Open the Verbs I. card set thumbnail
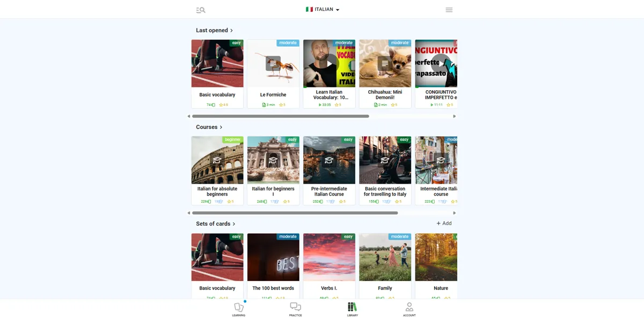This screenshot has height=319, width=644. [x=329, y=257]
